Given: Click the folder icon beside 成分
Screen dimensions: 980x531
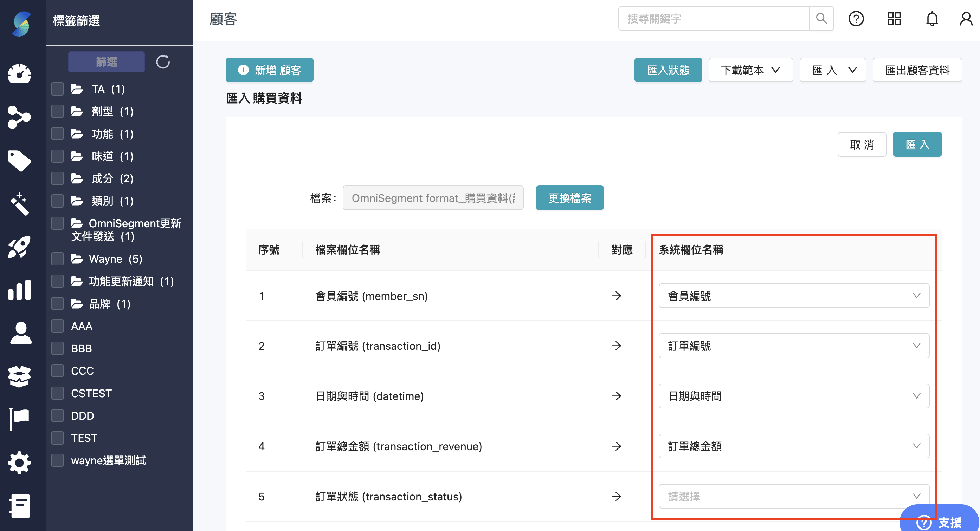Looking at the screenshot, I should point(77,179).
